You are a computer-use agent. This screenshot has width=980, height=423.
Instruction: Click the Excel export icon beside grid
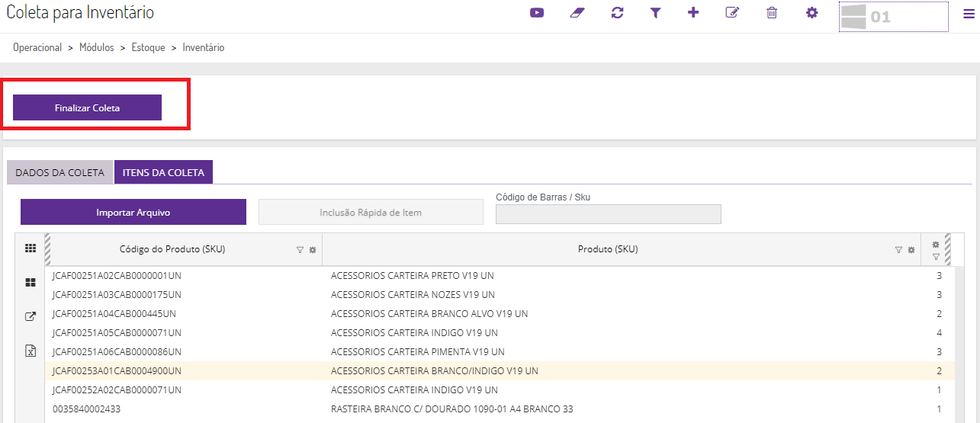pos(31,351)
